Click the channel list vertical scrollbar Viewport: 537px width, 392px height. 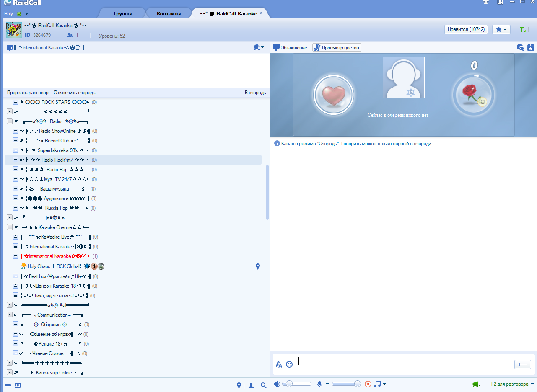(x=267, y=192)
